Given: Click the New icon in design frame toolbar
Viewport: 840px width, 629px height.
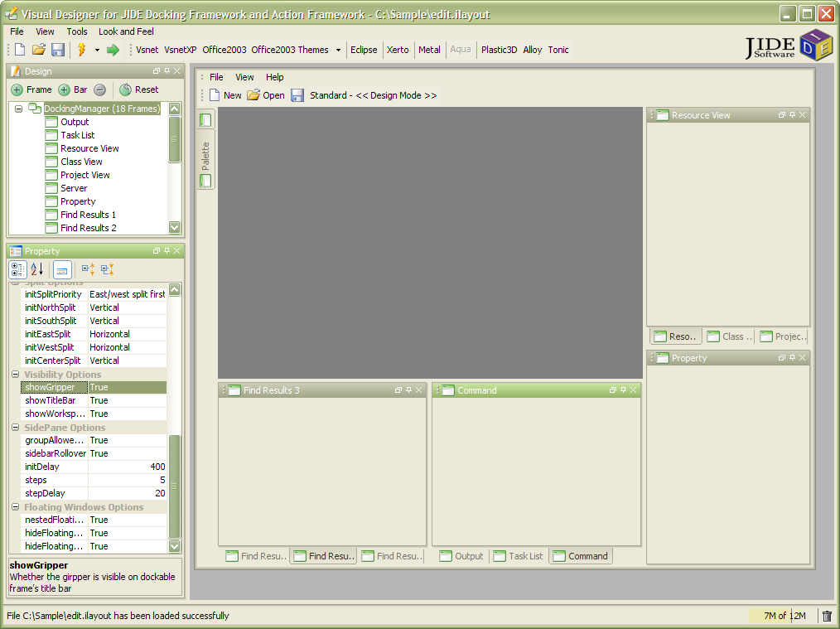Looking at the screenshot, I should point(215,95).
